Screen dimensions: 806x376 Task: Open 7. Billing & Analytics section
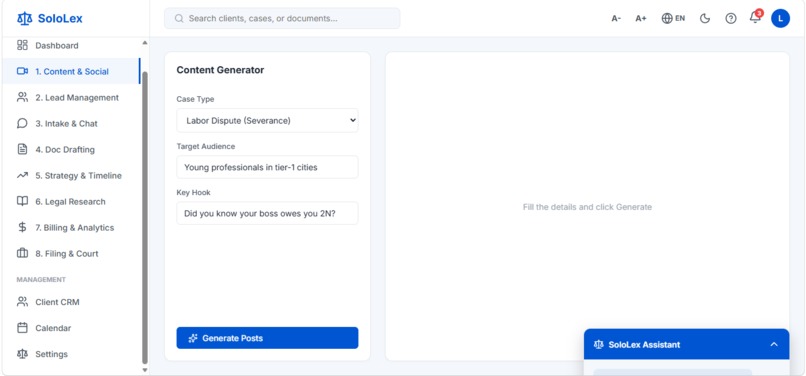click(70, 227)
